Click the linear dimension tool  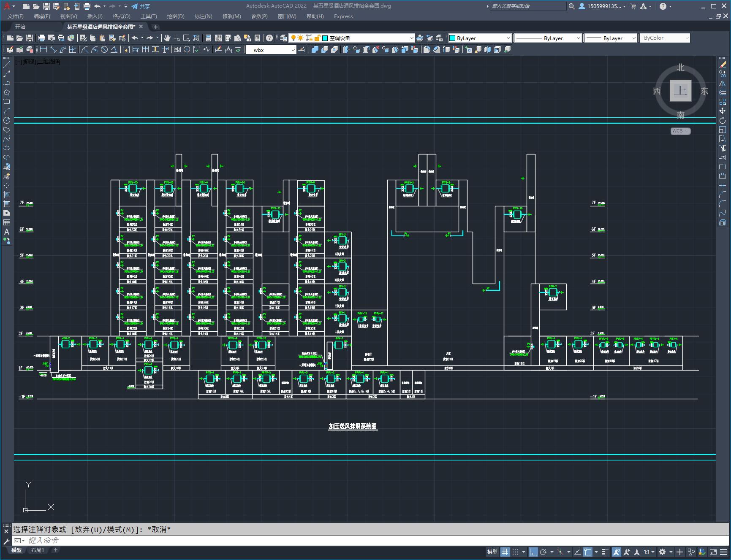43,49
